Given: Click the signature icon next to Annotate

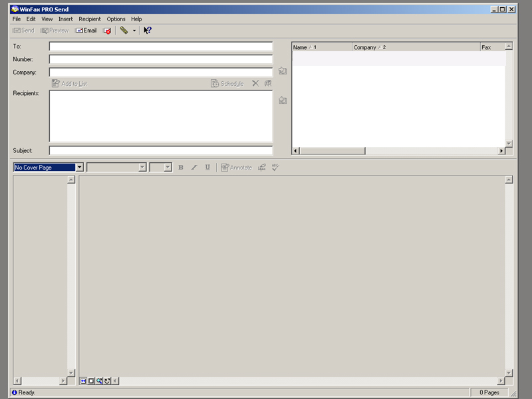Looking at the screenshot, I should pos(262,168).
